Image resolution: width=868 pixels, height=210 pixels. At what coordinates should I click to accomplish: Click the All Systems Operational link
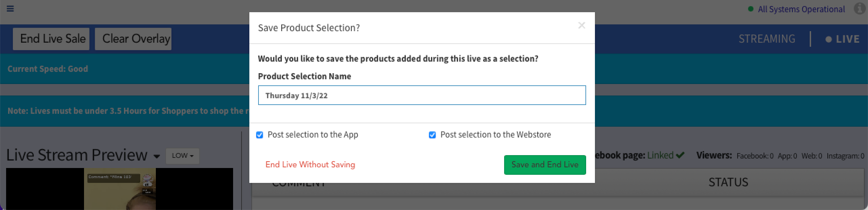tap(801, 9)
